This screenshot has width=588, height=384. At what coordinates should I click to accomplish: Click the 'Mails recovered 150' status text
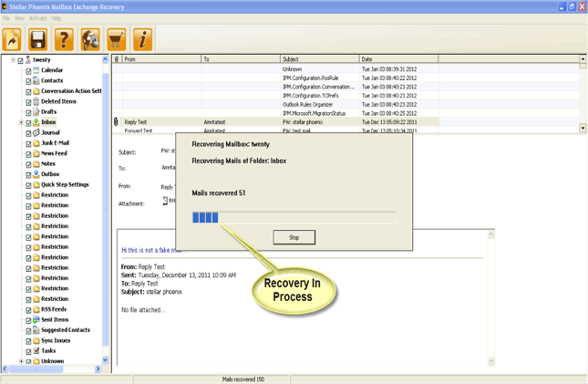[243, 379]
